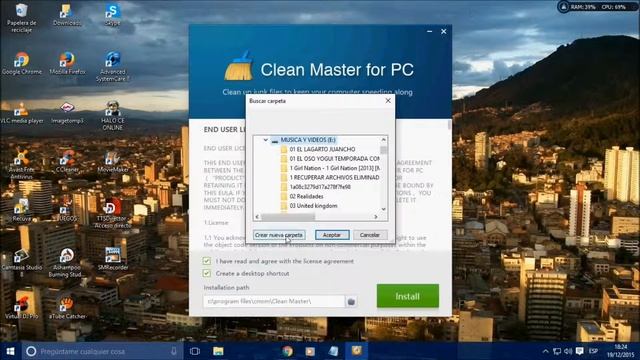Click the browse folder icon beside installation path
Screen dimensions: 640x360
click(x=351, y=302)
